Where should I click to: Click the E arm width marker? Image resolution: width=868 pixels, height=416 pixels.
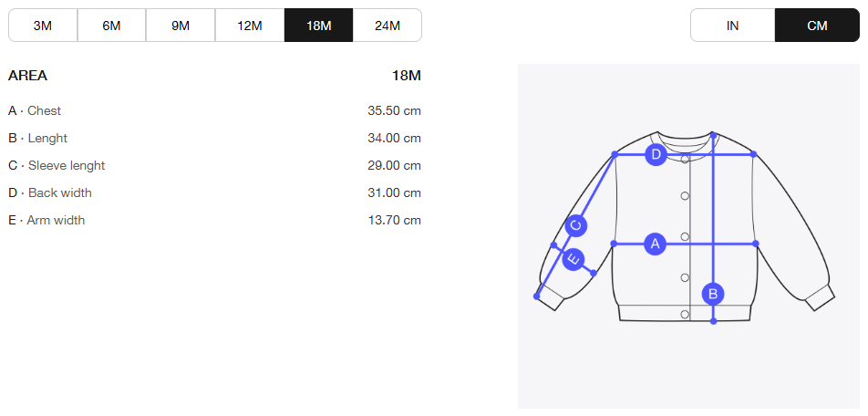click(x=573, y=259)
